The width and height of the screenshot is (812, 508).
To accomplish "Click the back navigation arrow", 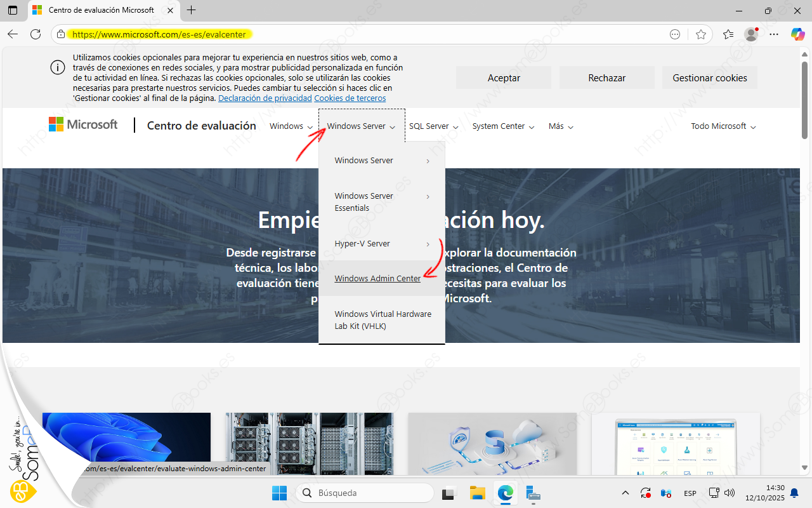I will click(13, 34).
